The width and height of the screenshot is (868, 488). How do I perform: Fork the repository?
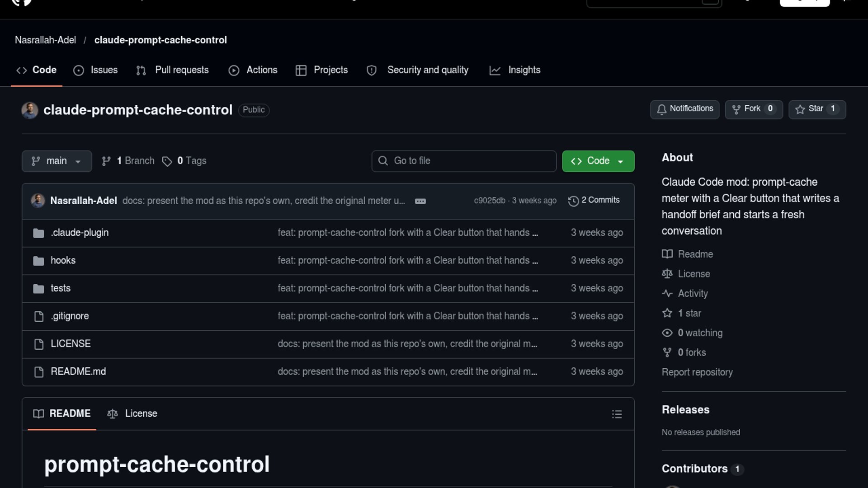(x=754, y=109)
